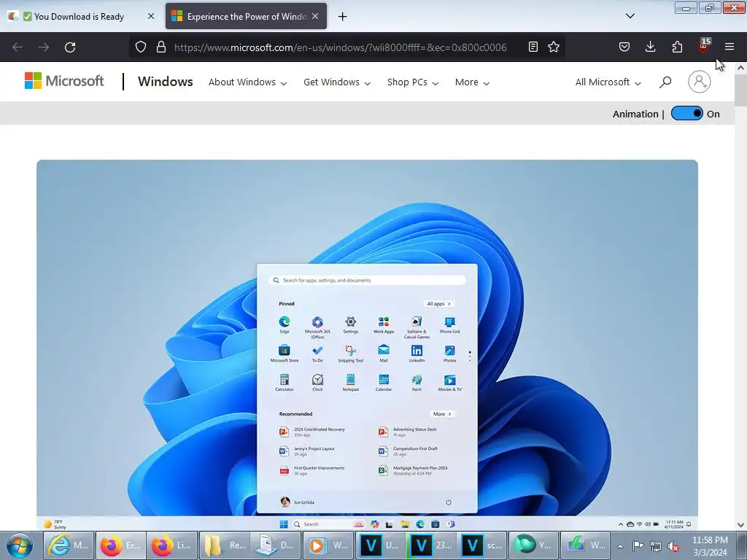Screen dimensions: 747x560
Task: Open the media player 'W...' taskbar button
Action: (328, 545)
